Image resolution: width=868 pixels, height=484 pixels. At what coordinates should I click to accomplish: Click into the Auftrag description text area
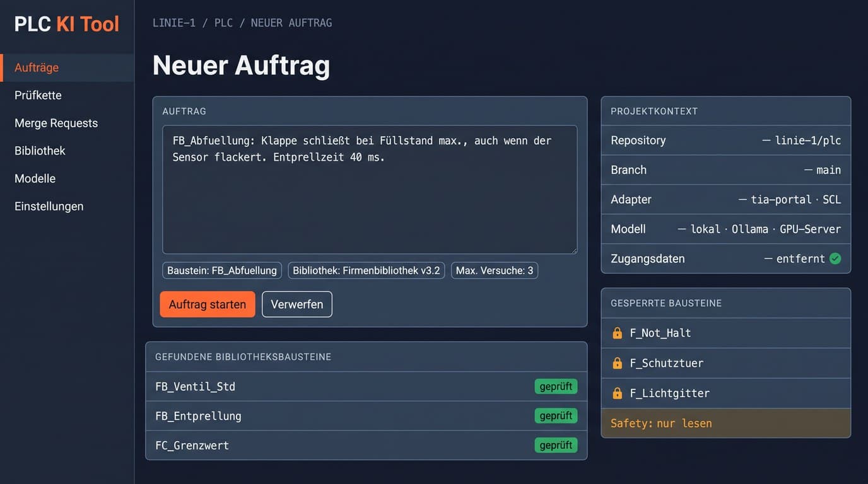[x=370, y=190]
